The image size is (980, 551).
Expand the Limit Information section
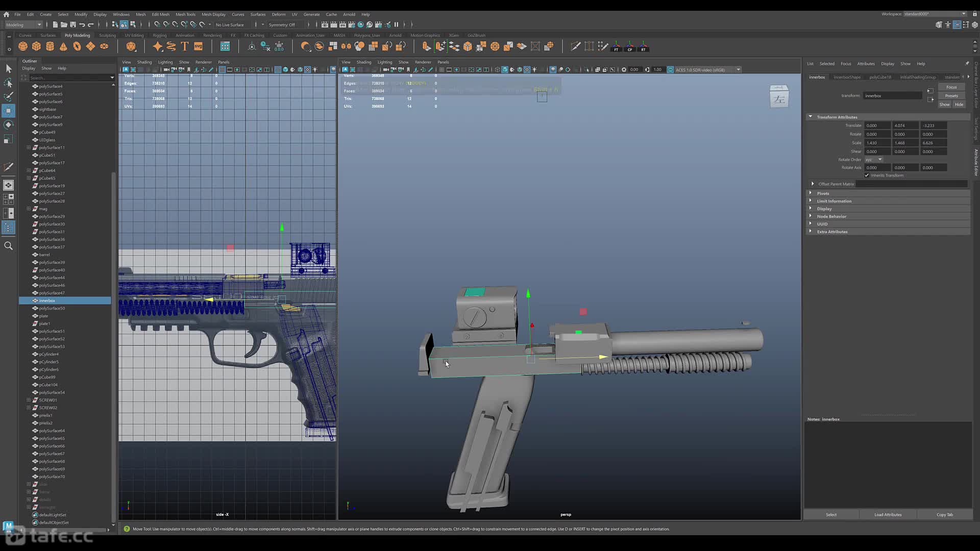811,201
